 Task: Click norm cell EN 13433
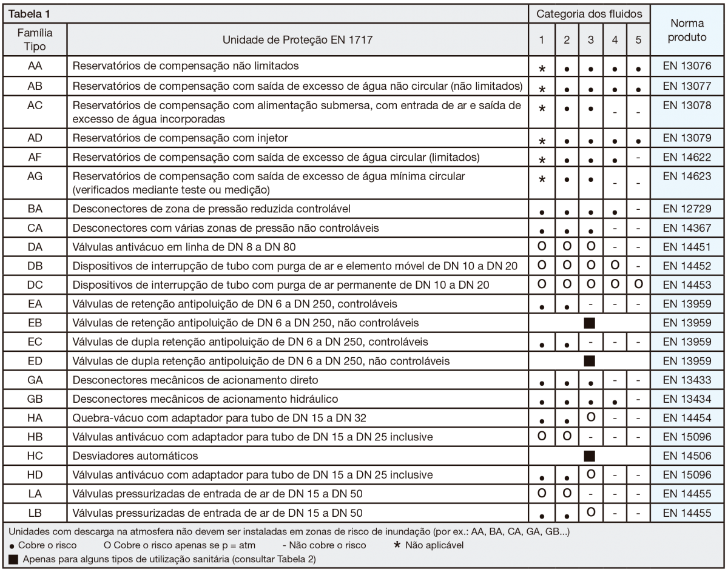tap(687, 380)
